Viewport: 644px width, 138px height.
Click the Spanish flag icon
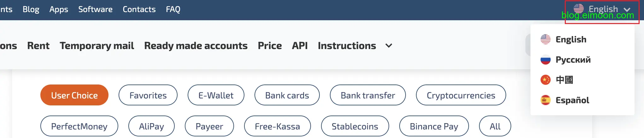coord(545,100)
